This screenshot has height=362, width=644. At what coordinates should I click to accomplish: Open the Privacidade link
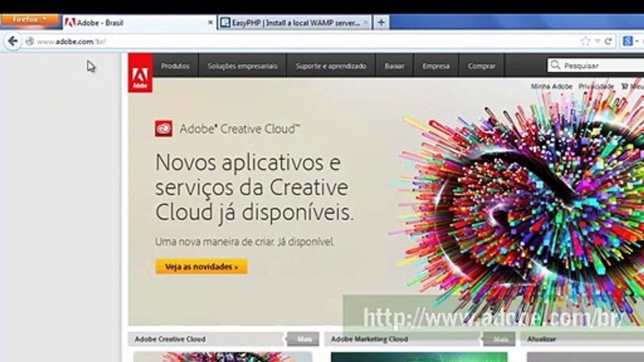pos(596,86)
